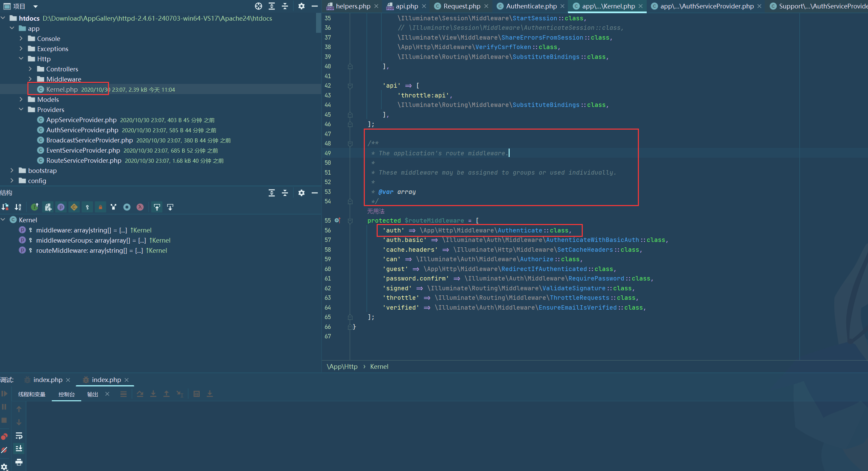This screenshot has width=868, height=471.
Task: Click the locate-opened-file target icon in Project panel
Action: pyautogui.click(x=259, y=6)
